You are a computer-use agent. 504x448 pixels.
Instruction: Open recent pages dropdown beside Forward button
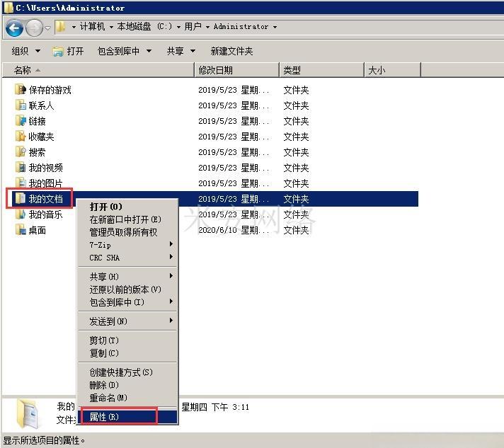pyautogui.click(x=47, y=28)
